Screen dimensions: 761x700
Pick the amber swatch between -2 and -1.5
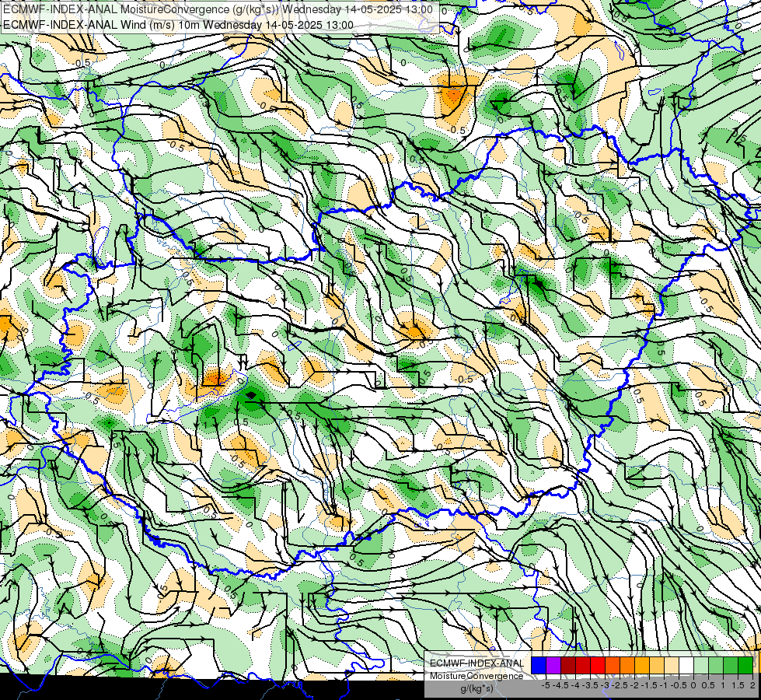(x=642, y=666)
